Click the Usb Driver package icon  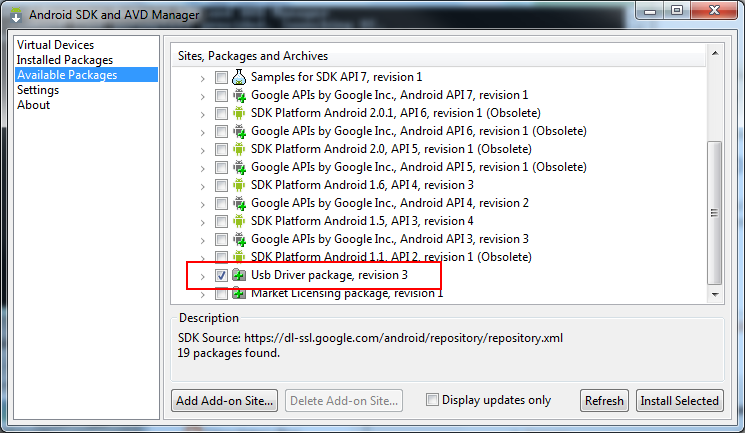(239, 275)
